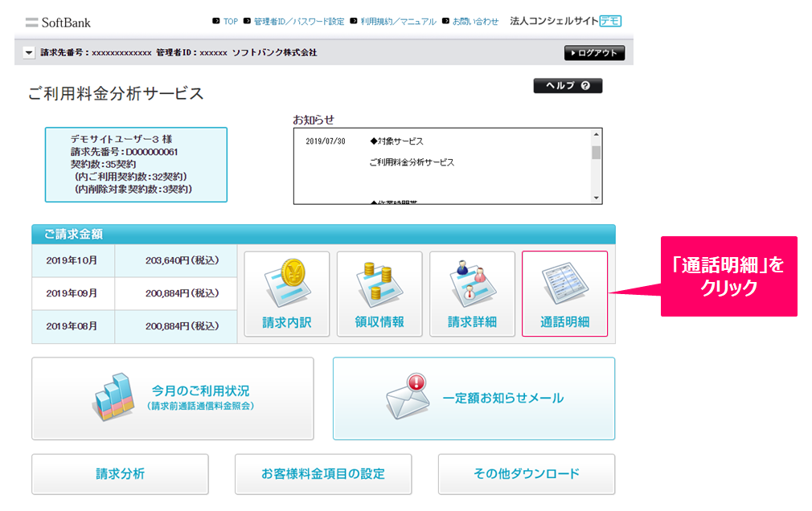Image resolution: width=812 pixels, height=511 pixels.
Task: Click the お知らせ scrollbar up arrow
Action: pyautogui.click(x=596, y=134)
